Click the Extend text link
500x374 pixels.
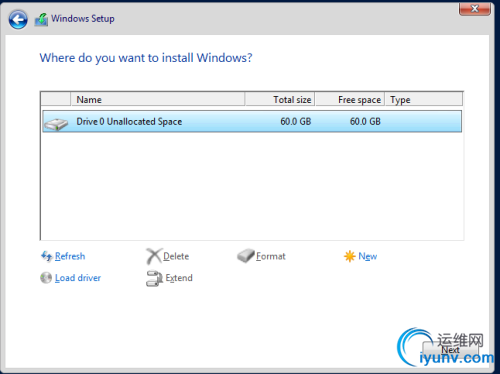[179, 278]
